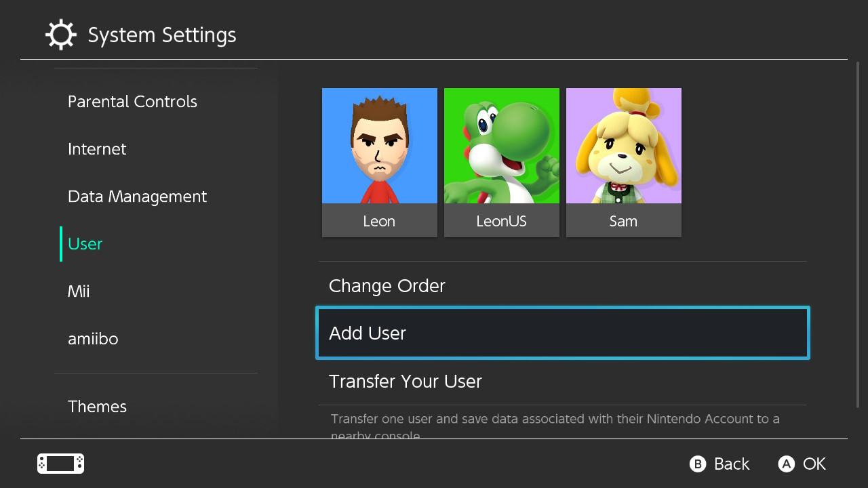The width and height of the screenshot is (868, 488).
Task: Select the User section in the sidebar
Action: click(85, 244)
